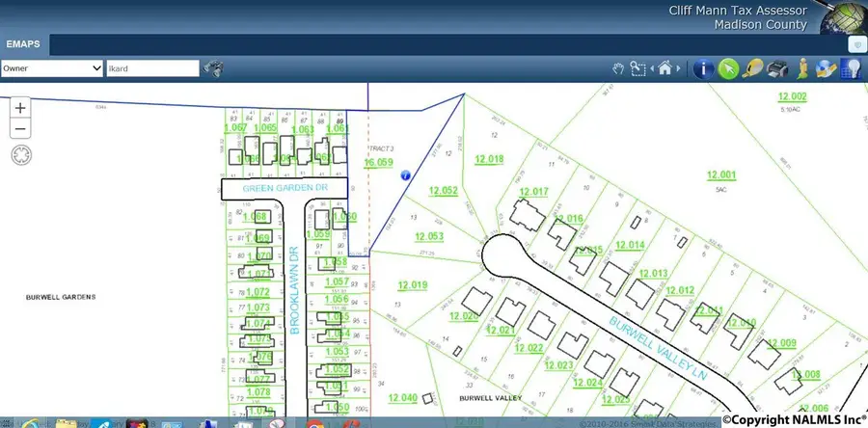This screenshot has width=868, height=428.
Task: Open the globe map layers tool
Action: click(x=827, y=68)
